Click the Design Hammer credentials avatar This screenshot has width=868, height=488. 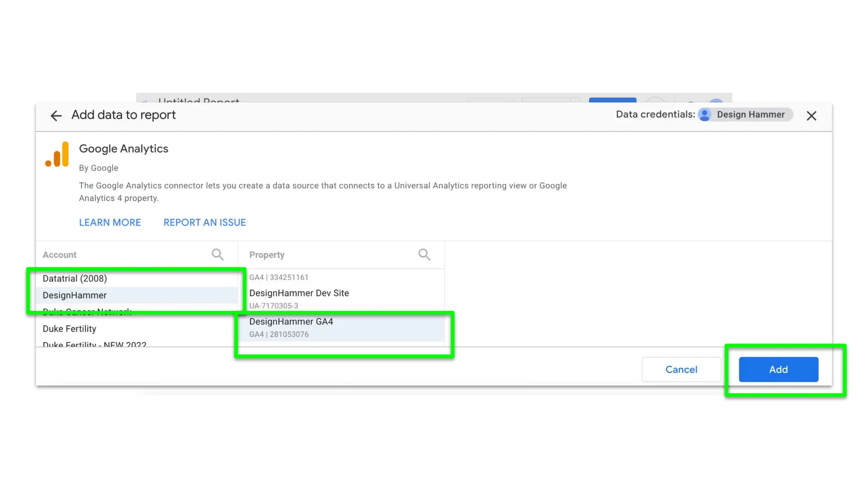(705, 115)
